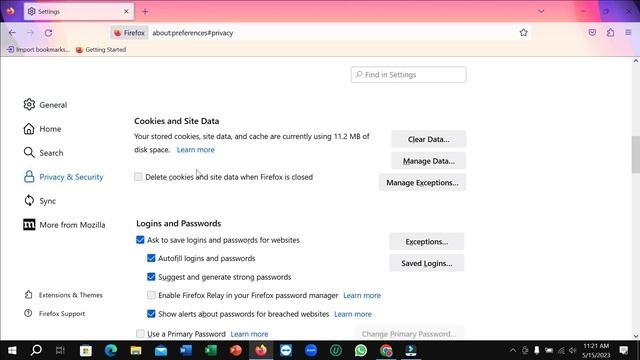The height and width of the screenshot is (360, 640).
Task: Show the list all tabs dropdown arrow
Action: 541,11
